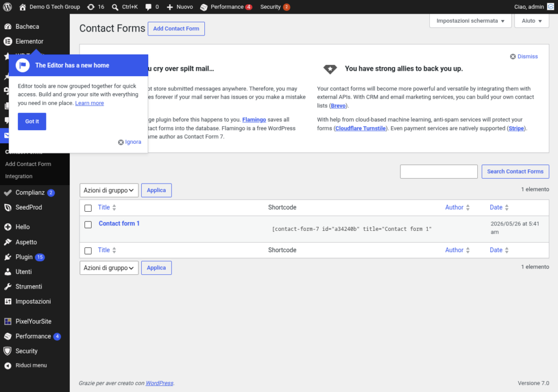This screenshot has height=392, width=558.
Task: Open the Stripe link
Action: coord(516,128)
